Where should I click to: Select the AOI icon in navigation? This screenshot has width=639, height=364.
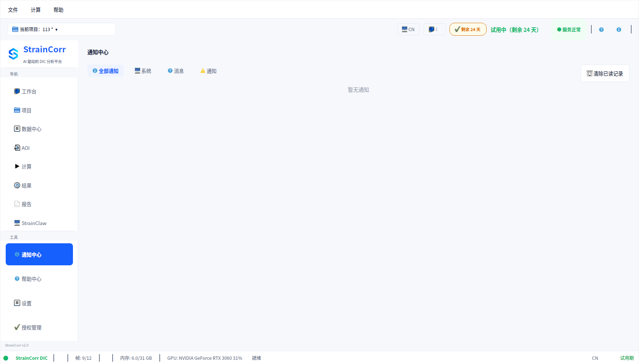point(17,148)
